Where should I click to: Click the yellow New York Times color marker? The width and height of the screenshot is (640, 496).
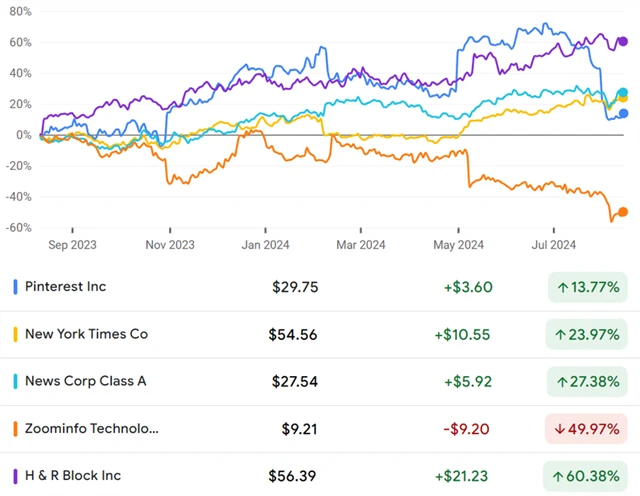coord(15,334)
